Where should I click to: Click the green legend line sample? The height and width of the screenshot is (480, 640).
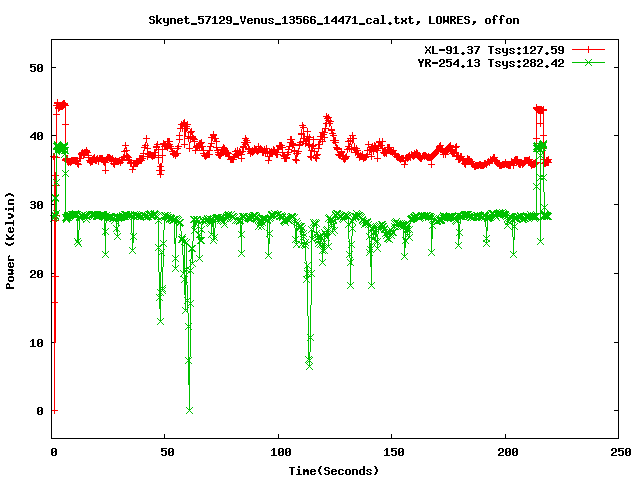coord(588,63)
